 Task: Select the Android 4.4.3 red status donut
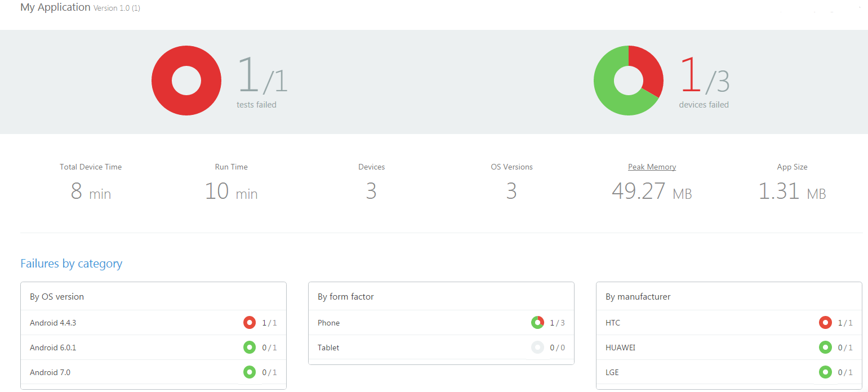tap(250, 323)
